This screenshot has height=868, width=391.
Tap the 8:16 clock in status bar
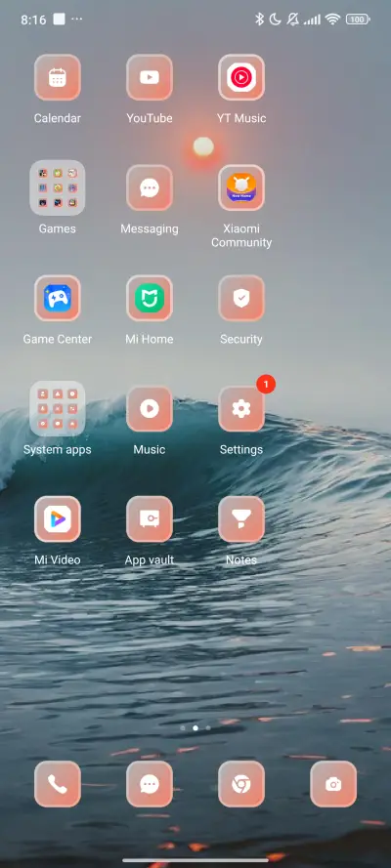(33, 20)
